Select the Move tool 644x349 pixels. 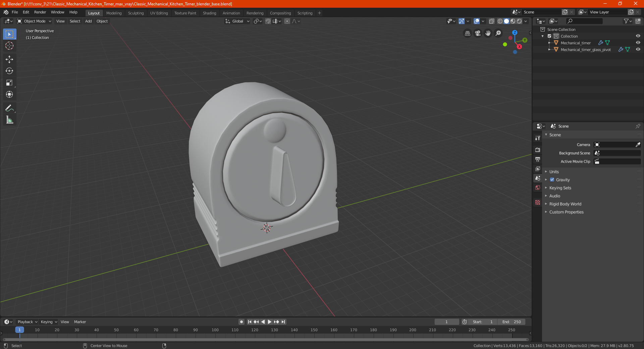coord(9,59)
